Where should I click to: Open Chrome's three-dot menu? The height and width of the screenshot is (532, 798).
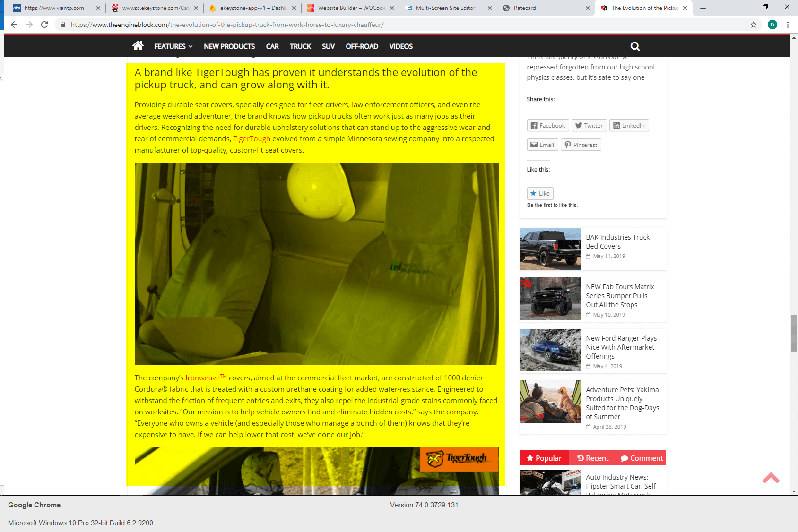[x=788, y=25]
